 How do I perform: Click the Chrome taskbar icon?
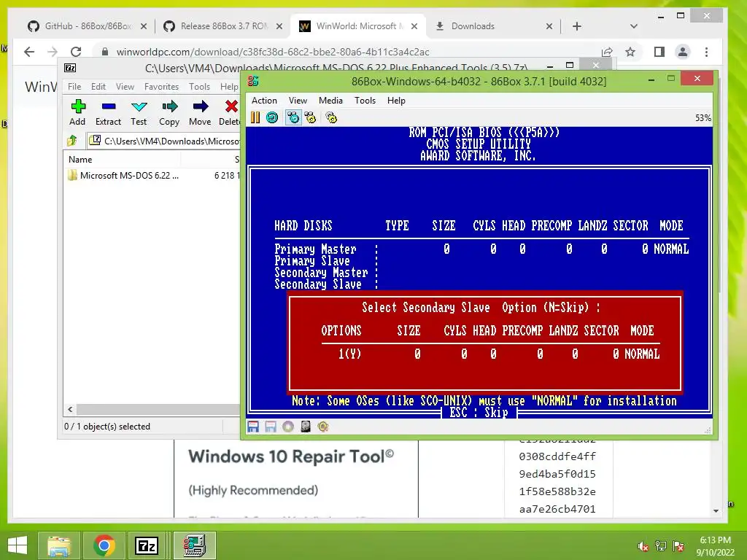[104, 545]
